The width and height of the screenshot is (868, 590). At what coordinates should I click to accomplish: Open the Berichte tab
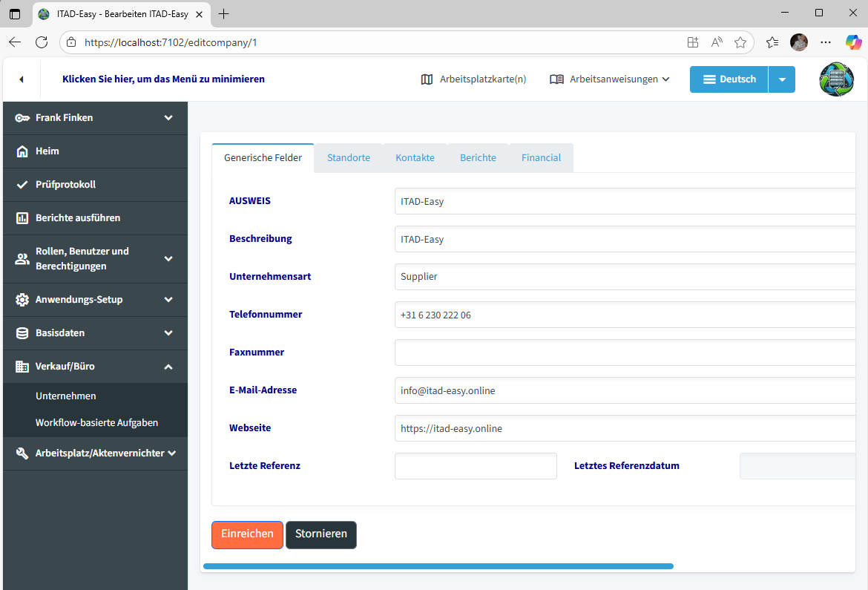pos(479,158)
